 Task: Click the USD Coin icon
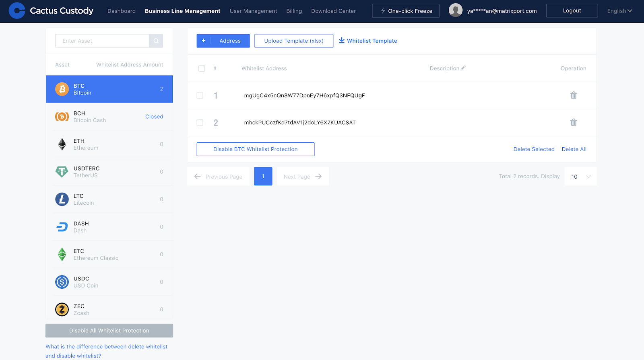(x=62, y=282)
